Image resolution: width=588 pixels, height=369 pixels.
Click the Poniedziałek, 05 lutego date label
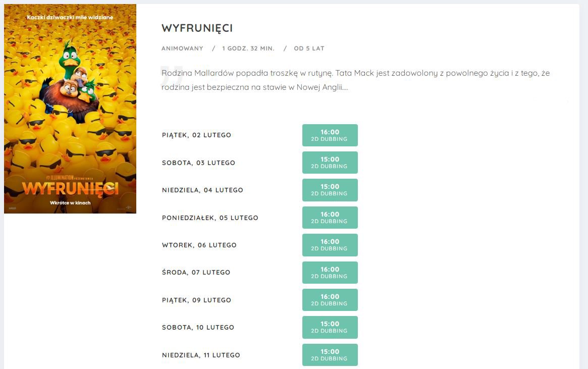[x=210, y=218]
